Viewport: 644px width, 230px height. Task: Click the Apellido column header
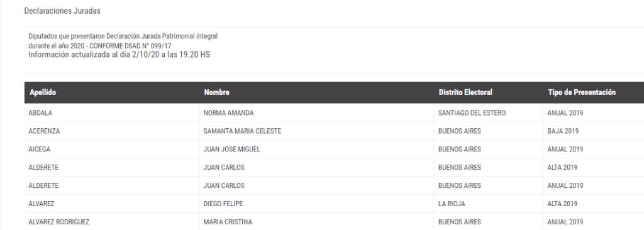point(43,92)
